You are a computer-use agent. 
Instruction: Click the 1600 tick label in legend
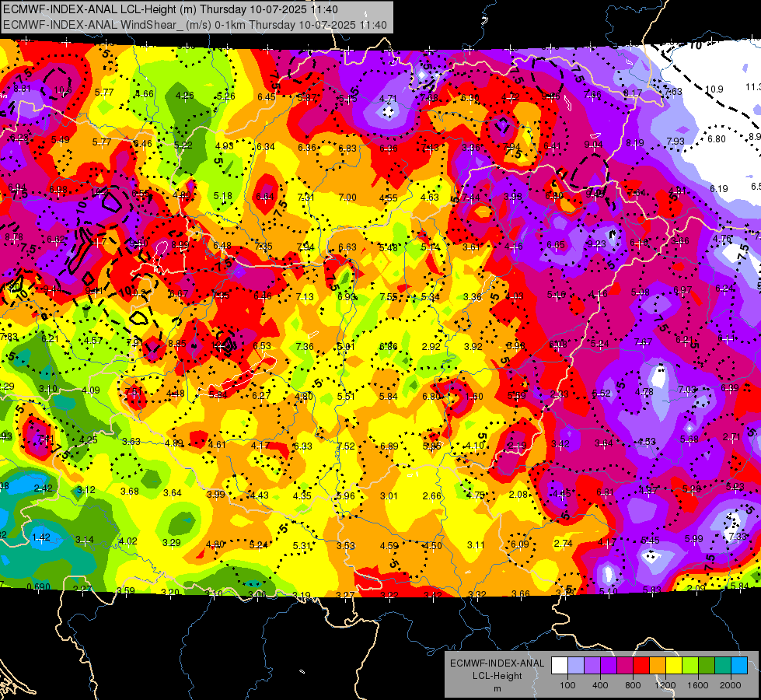pyautogui.click(x=697, y=685)
